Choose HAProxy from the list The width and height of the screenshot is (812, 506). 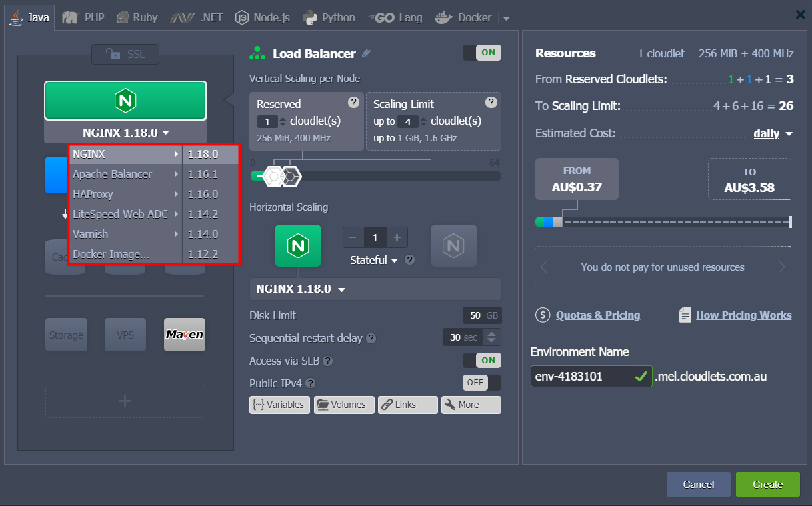point(125,194)
